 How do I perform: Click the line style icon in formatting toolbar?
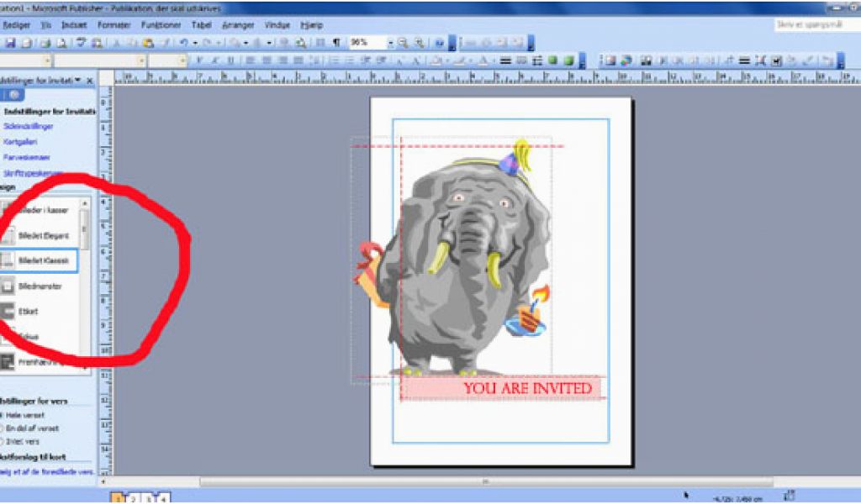[x=505, y=60]
